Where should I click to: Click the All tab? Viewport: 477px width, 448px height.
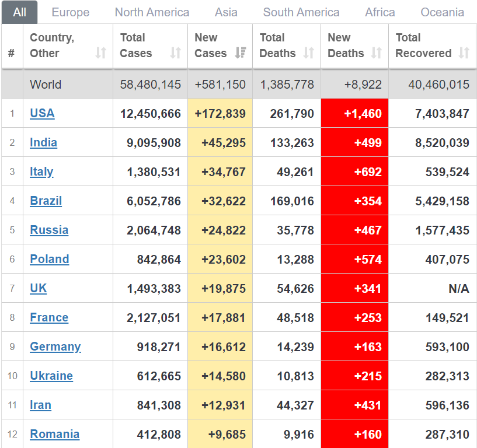pos(19,12)
